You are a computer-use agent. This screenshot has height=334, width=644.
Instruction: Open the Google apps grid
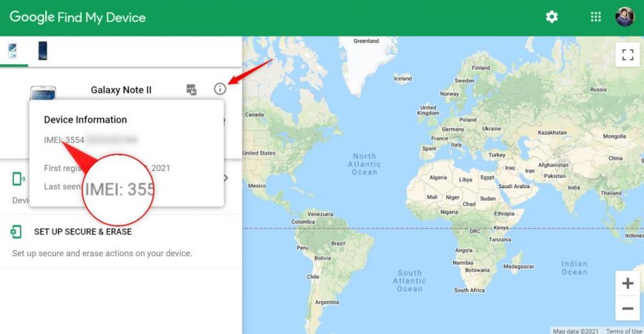pos(595,17)
